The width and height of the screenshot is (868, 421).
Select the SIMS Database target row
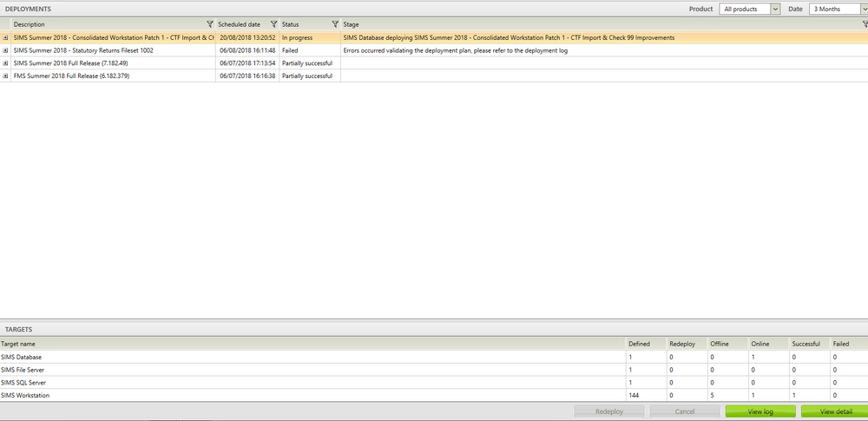[434, 358]
